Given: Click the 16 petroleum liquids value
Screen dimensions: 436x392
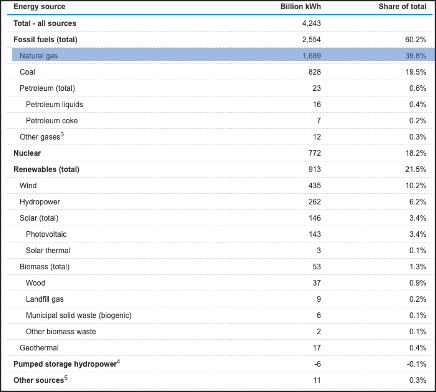Looking at the screenshot, I should [x=317, y=105].
